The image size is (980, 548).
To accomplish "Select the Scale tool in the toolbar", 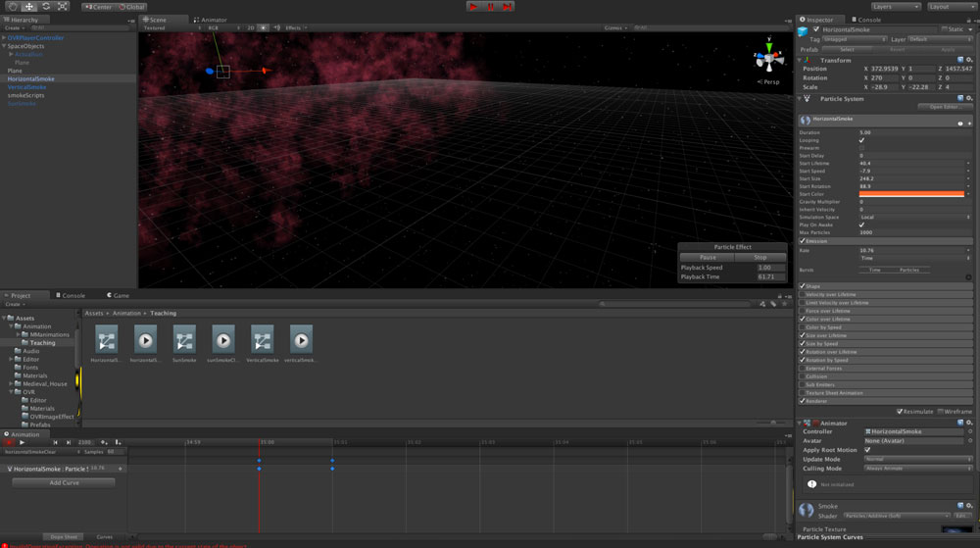I will pos(62,6).
